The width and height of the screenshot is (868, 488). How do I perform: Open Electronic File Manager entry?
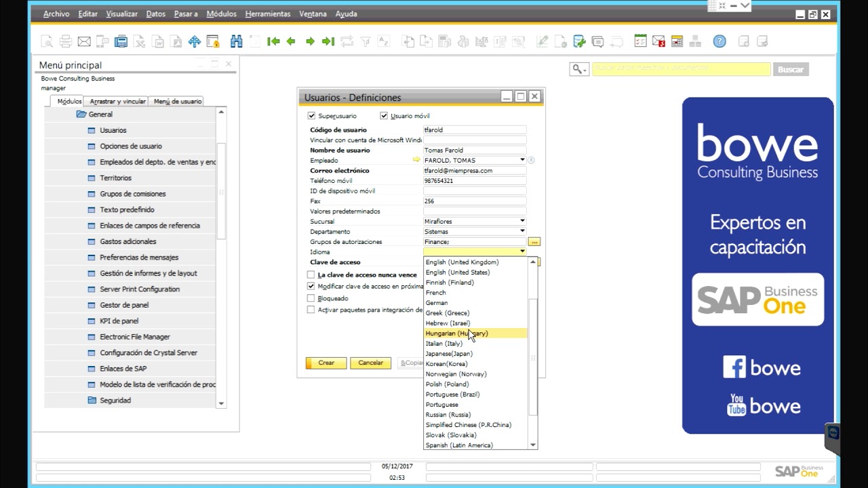(x=135, y=337)
